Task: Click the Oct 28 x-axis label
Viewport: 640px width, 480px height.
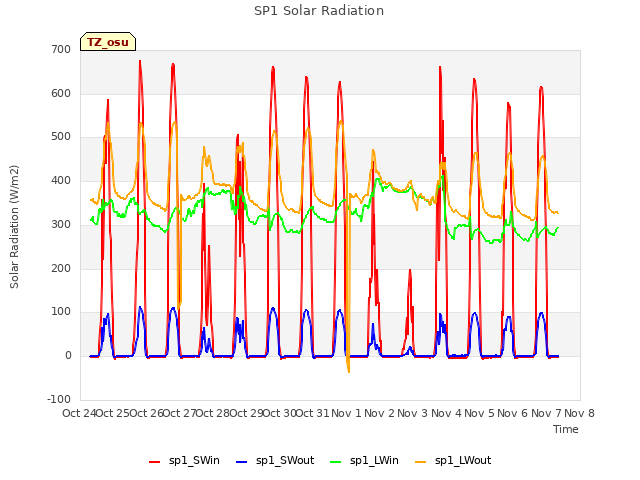Action: click(x=213, y=413)
